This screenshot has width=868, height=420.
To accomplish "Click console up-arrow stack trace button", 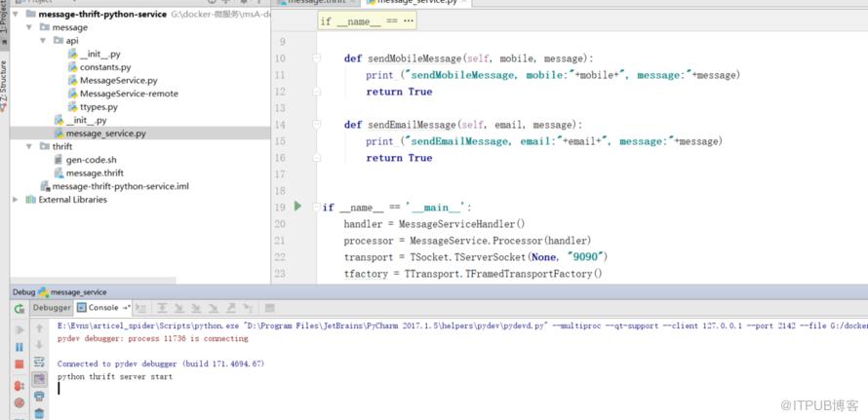I will pyautogui.click(x=39, y=328).
